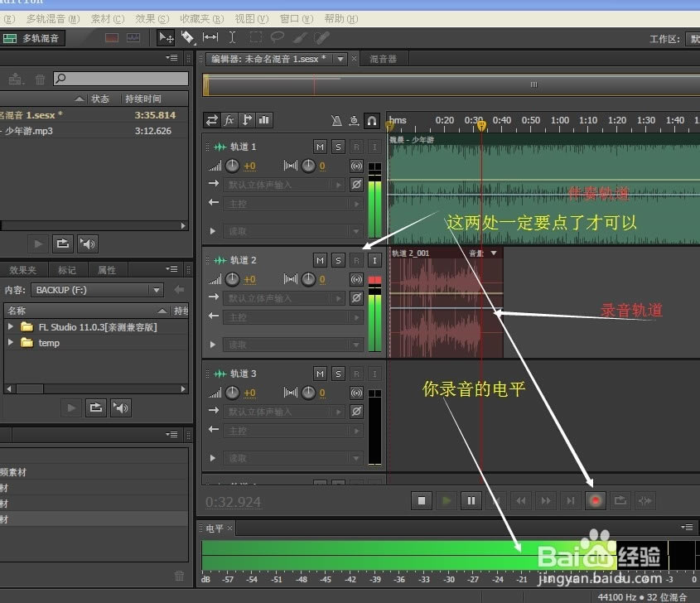Open the track EQ bar-chart icon
Viewport: 700px width, 603px height.
[x=263, y=120]
